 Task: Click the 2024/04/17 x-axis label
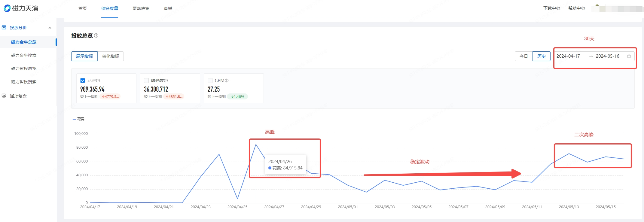coord(90,207)
